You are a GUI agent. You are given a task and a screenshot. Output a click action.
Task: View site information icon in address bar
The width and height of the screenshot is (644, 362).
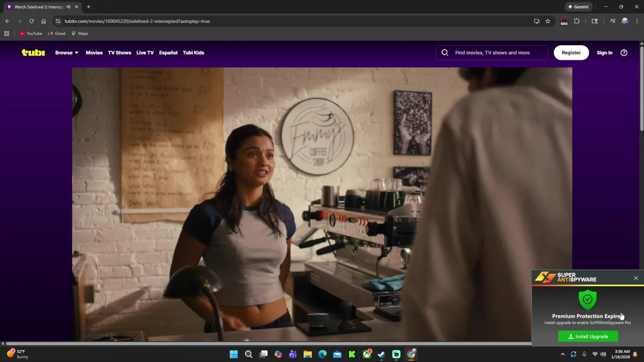[58, 21]
